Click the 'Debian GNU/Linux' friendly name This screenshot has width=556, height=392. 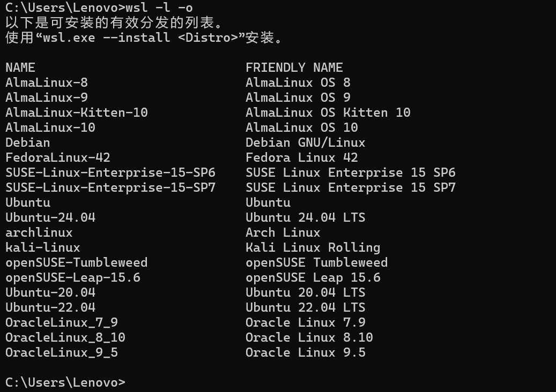pos(305,142)
